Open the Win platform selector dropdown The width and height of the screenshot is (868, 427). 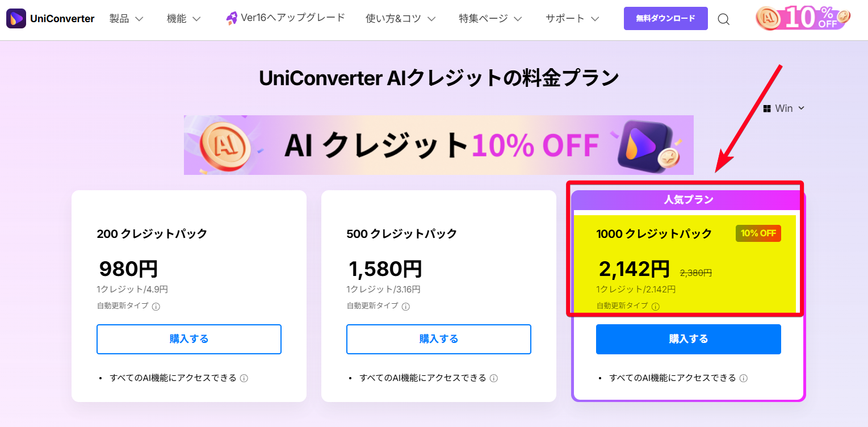pos(784,108)
